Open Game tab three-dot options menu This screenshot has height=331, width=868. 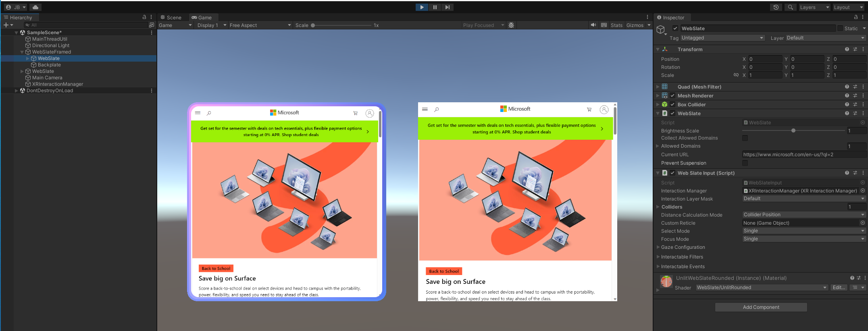click(x=647, y=17)
